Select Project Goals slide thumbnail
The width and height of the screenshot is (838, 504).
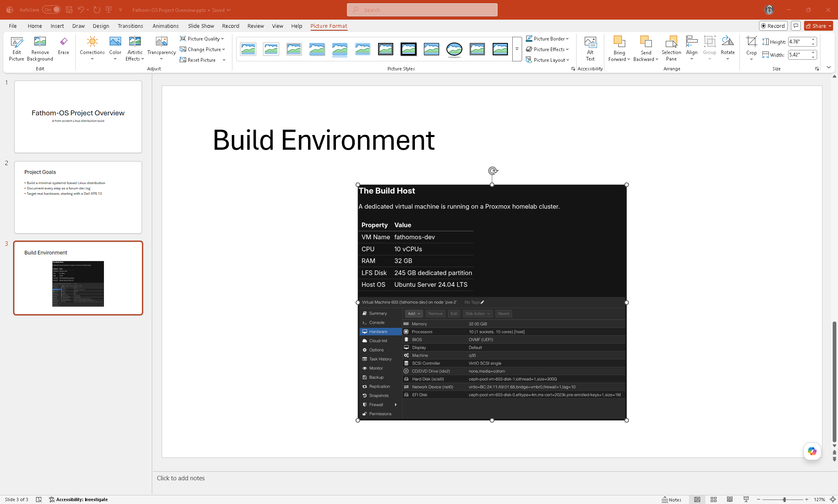click(x=78, y=197)
